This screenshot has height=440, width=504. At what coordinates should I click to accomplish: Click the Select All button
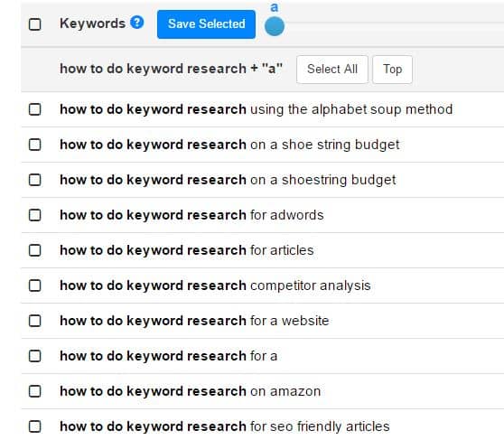[332, 70]
